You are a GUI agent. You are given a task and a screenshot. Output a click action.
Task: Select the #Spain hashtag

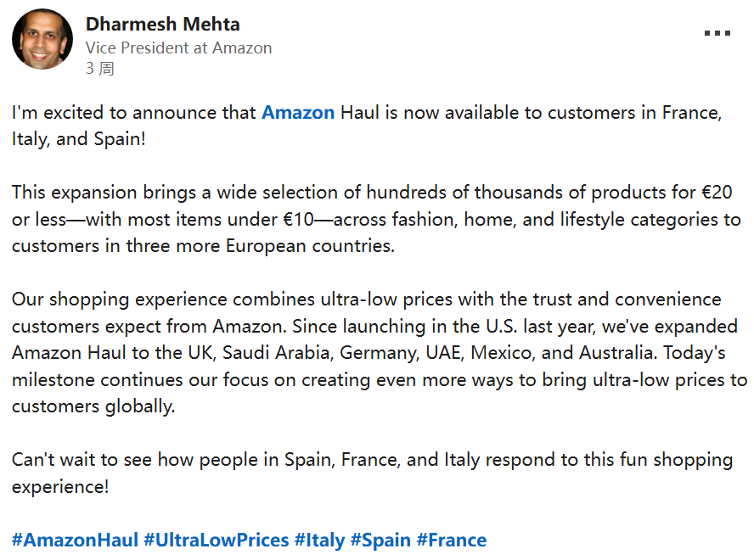coord(380,540)
